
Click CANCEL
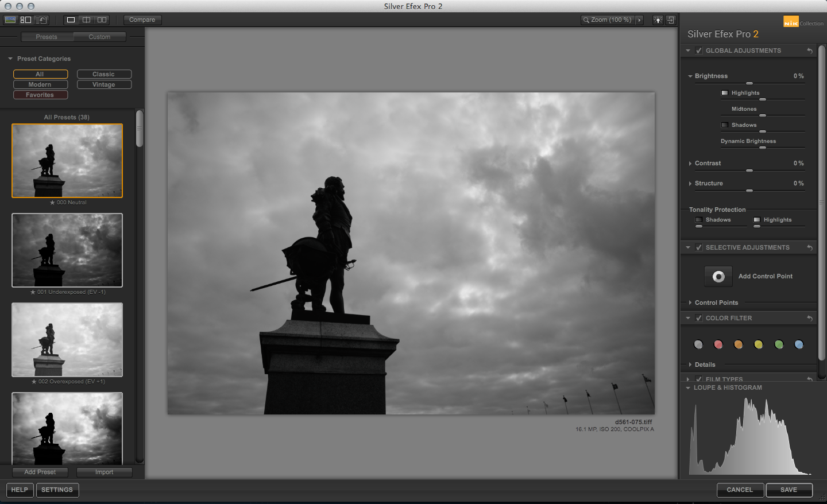tap(740, 490)
